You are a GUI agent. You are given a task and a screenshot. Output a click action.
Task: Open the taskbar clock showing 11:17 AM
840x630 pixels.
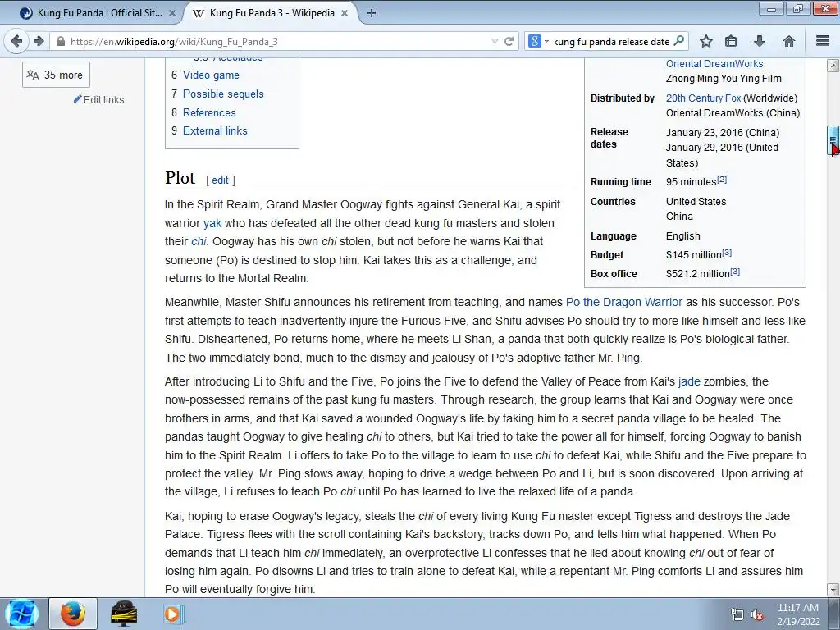coord(798,614)
